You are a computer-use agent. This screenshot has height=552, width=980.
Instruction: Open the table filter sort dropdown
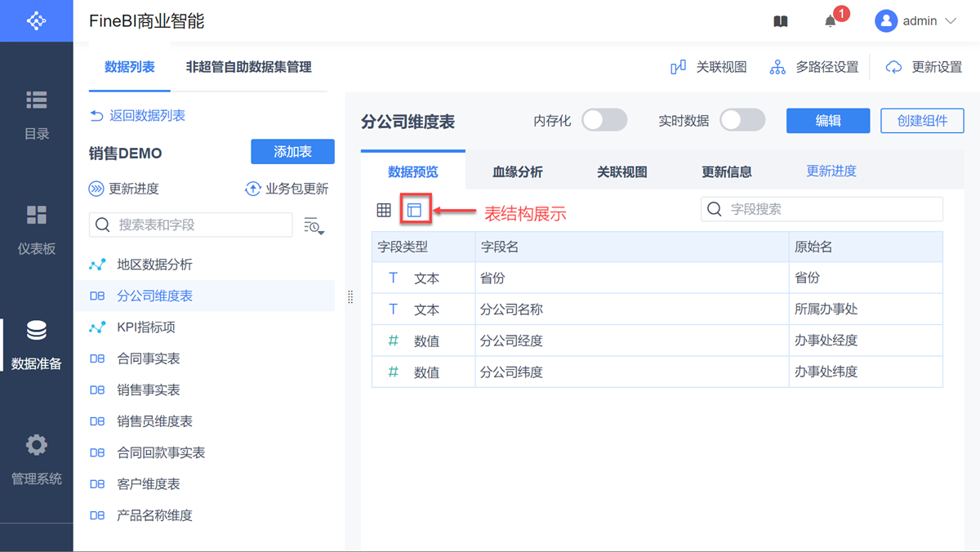click(x=314, y=226)
